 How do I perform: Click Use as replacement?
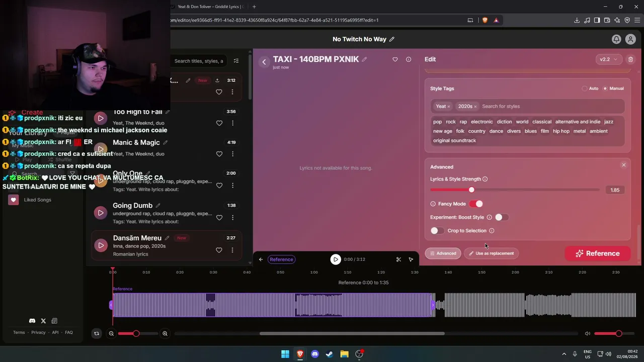(491, 253)
